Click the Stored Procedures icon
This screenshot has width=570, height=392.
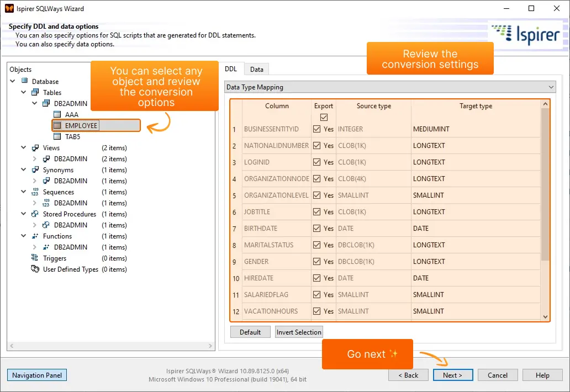(35, 214)
